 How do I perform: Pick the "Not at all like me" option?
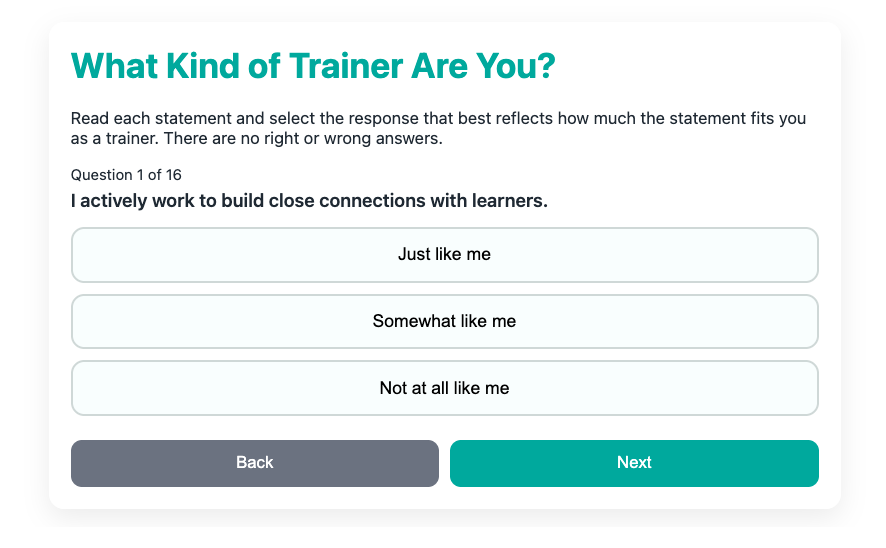coord(444,388)
